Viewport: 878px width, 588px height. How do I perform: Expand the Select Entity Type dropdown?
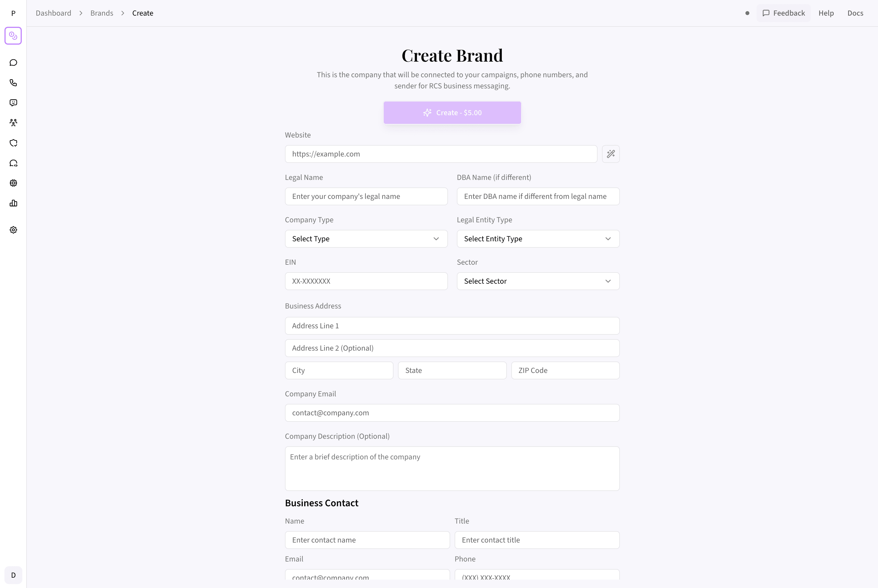coord(538,239)
